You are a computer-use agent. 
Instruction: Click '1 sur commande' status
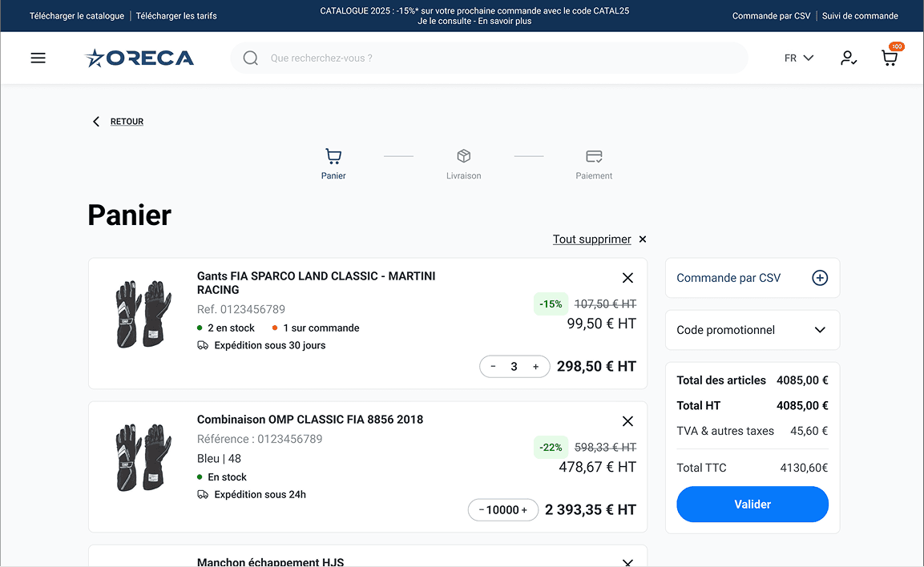(316, 328)
